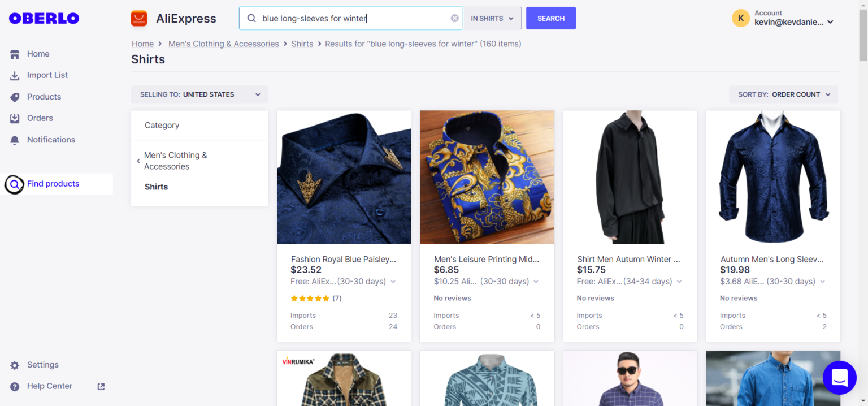Open Help Center from sidebar
The height and width of the screenshot is (406, 868).
coord(50,386)
